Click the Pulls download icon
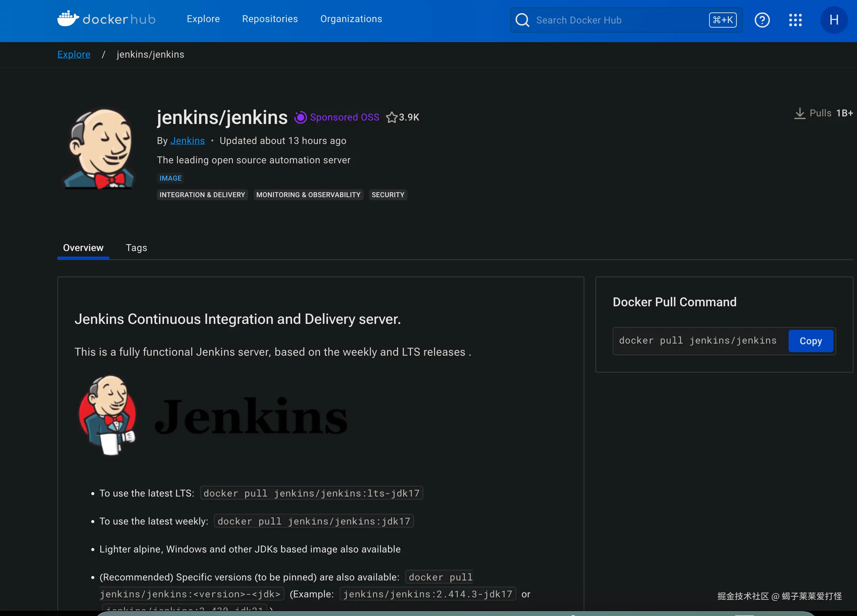 (800, 113)
